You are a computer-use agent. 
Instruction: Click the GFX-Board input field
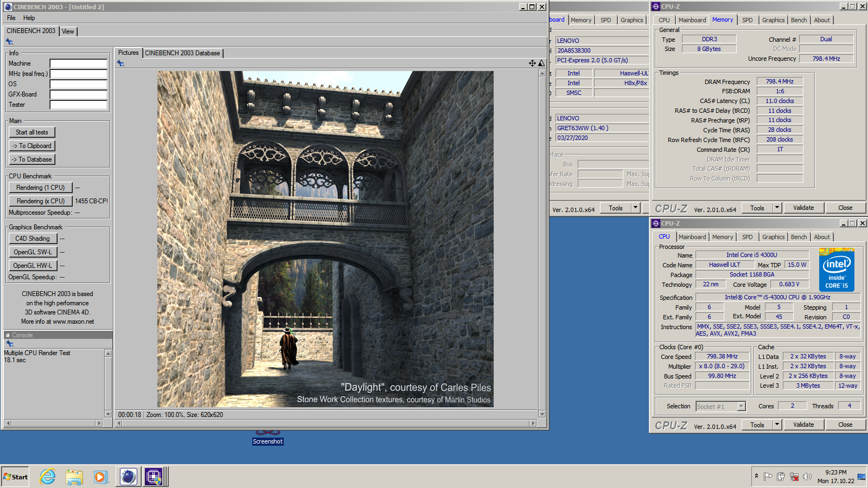click(79, 94)
